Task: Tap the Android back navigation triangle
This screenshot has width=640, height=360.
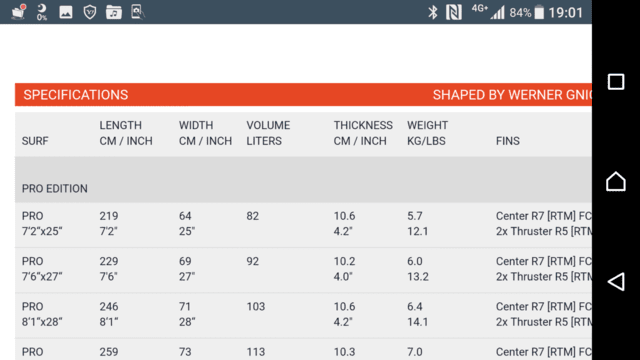Action: click(616, 282)
